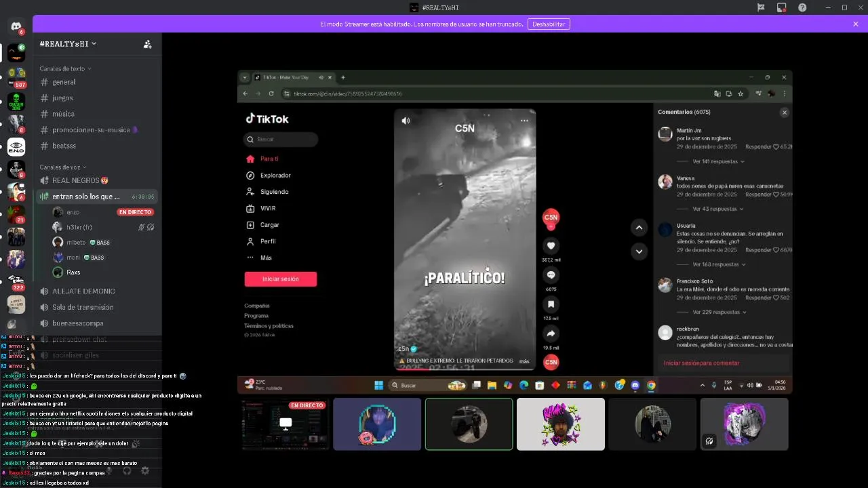This screenshot has width=868, height=488.
Task: Click EN DIRECTO badge next to enzo
Action: (x=136, y=212)
